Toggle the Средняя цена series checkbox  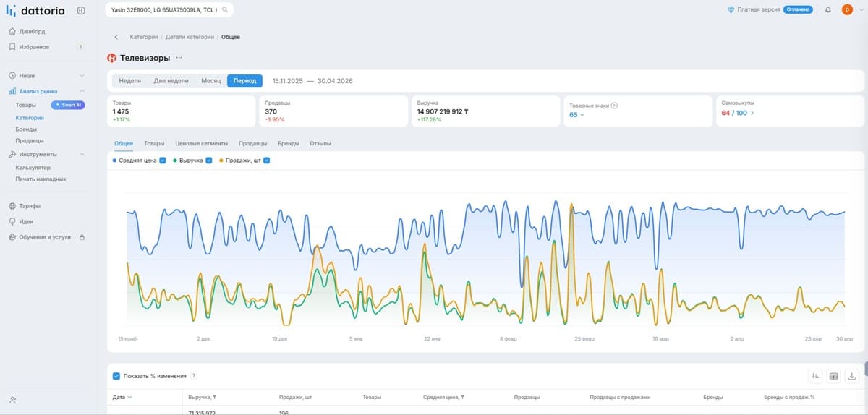[163, 161]
